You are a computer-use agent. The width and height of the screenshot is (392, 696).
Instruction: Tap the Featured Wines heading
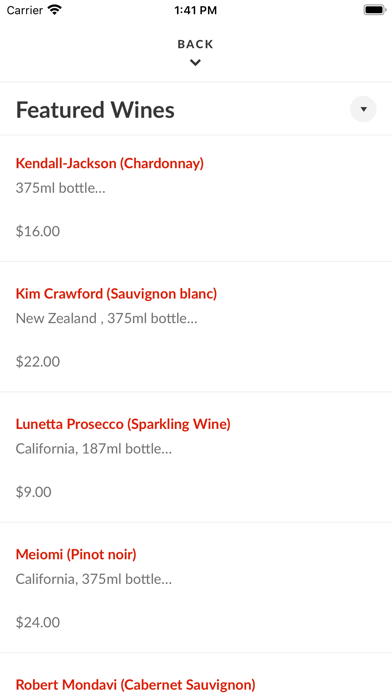95,110
